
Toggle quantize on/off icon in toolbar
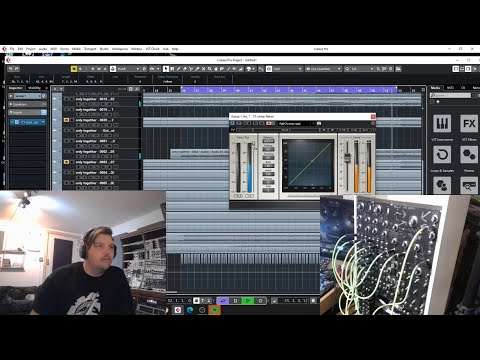tap(347, 69)
